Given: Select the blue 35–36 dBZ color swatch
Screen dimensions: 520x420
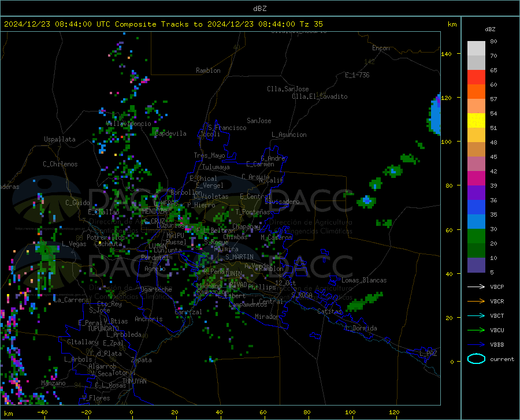Looking at the screenshot, I should (476, 207).
